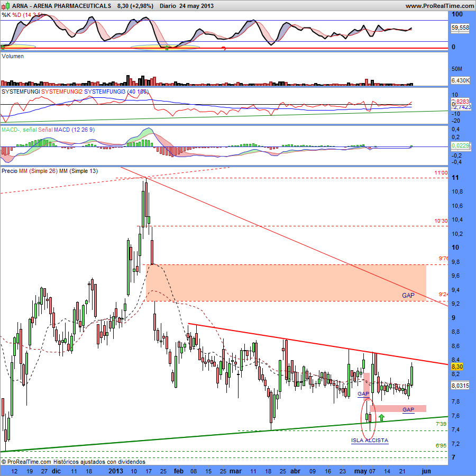Click the jun label on the time axis
This screenshot has height=476, width=476.
point(426,471)
